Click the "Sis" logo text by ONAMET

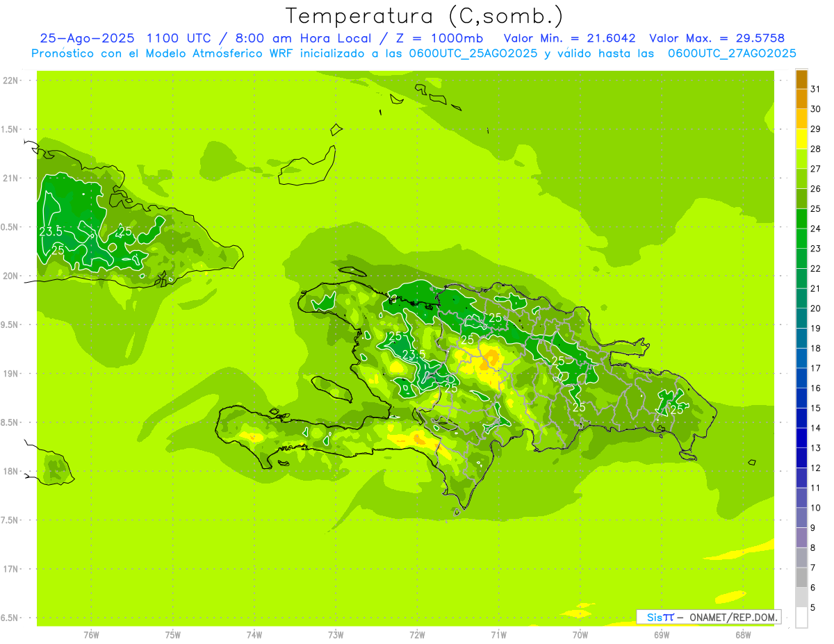655,617
